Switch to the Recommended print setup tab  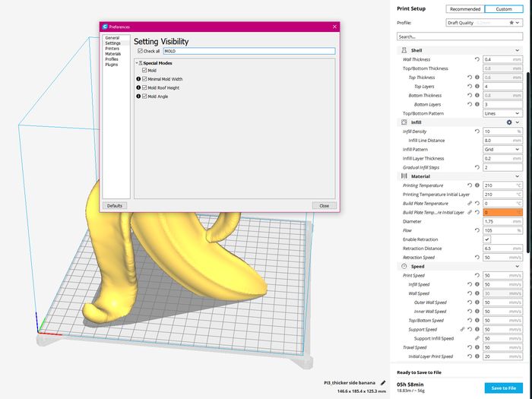pos(465,9)
